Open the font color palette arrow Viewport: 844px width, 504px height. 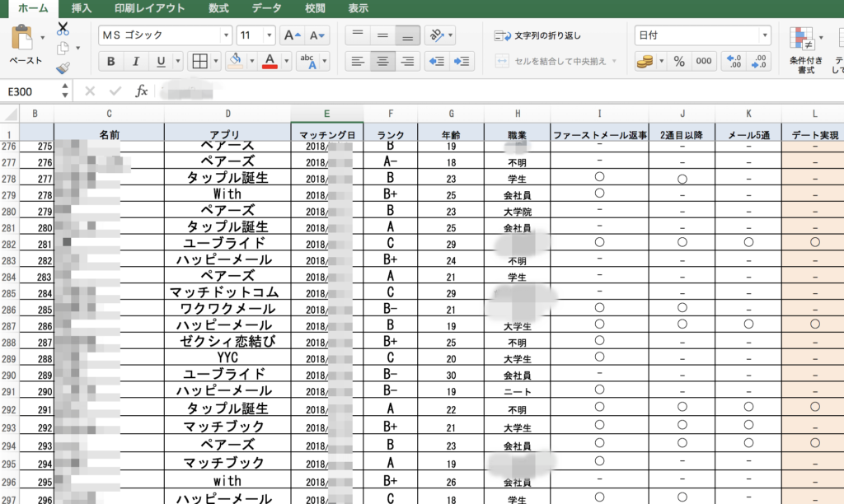286,61
